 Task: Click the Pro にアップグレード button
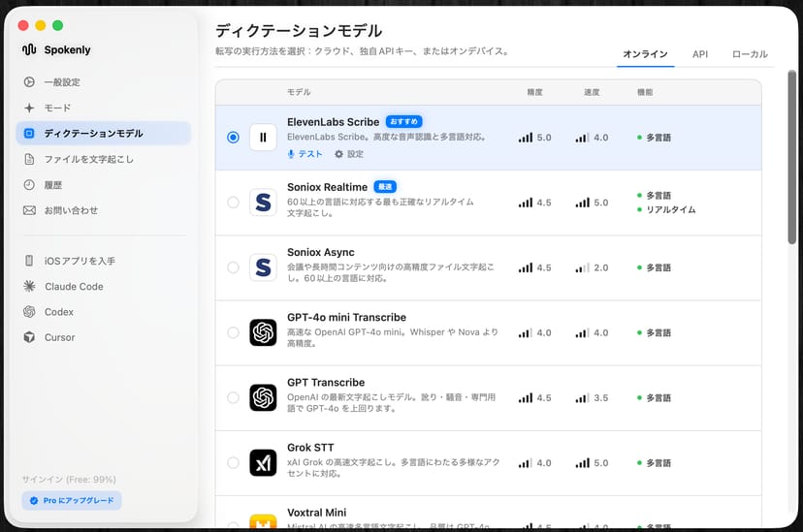click(72, 500)
